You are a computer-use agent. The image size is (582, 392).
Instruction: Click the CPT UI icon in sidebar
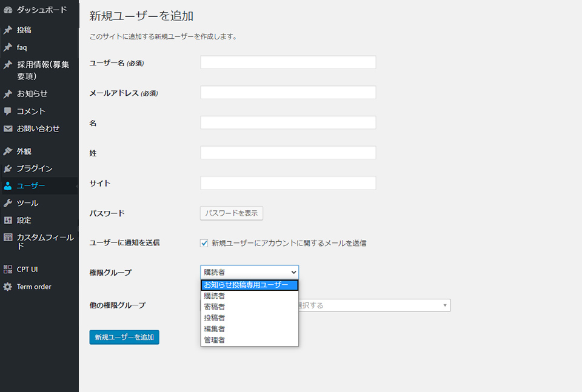8,270
